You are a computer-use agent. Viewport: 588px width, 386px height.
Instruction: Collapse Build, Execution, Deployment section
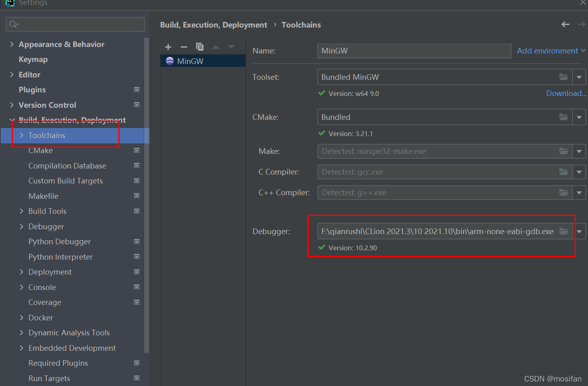[12, 120]
